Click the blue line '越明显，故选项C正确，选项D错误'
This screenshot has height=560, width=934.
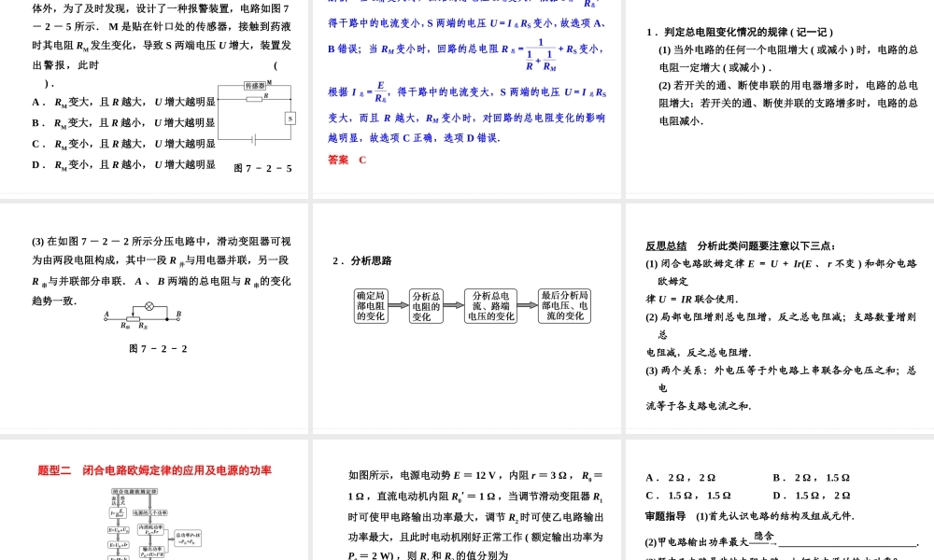click(x=414, y=137)
